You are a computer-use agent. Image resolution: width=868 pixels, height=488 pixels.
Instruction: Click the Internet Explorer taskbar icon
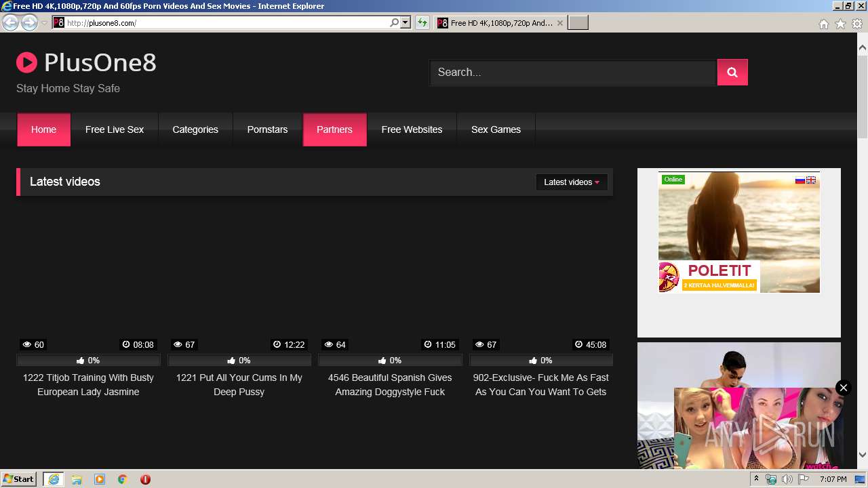click(54, 479)
